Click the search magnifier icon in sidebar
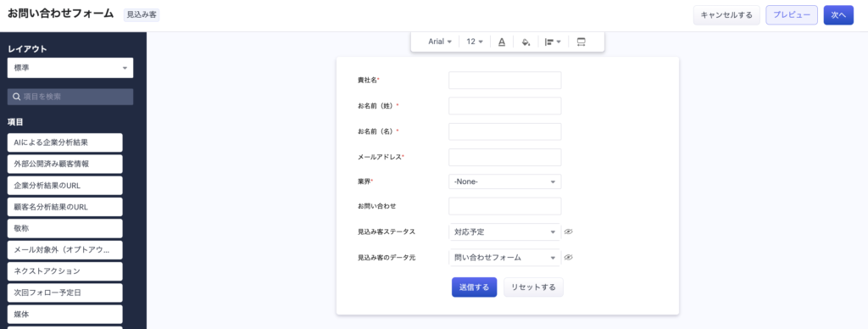 [x=17, y=97]
